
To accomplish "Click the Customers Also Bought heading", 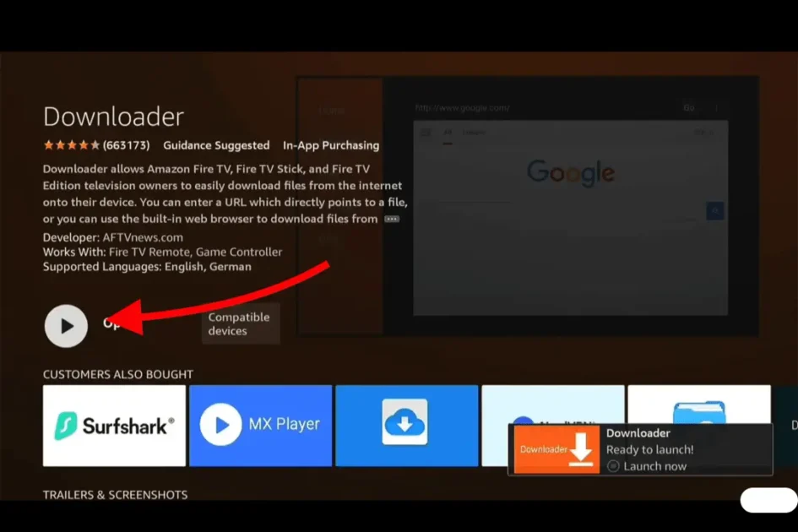I will click(x=117, y=374).
